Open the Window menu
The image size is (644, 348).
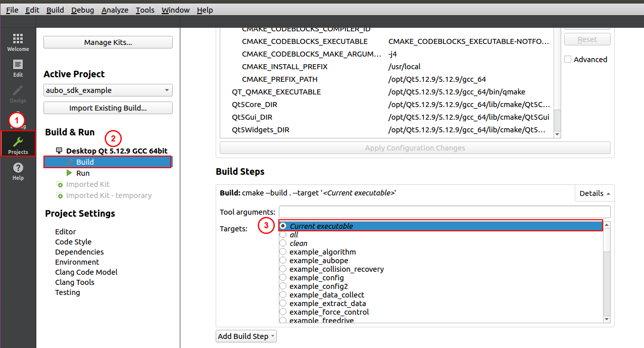coord(175,10)
